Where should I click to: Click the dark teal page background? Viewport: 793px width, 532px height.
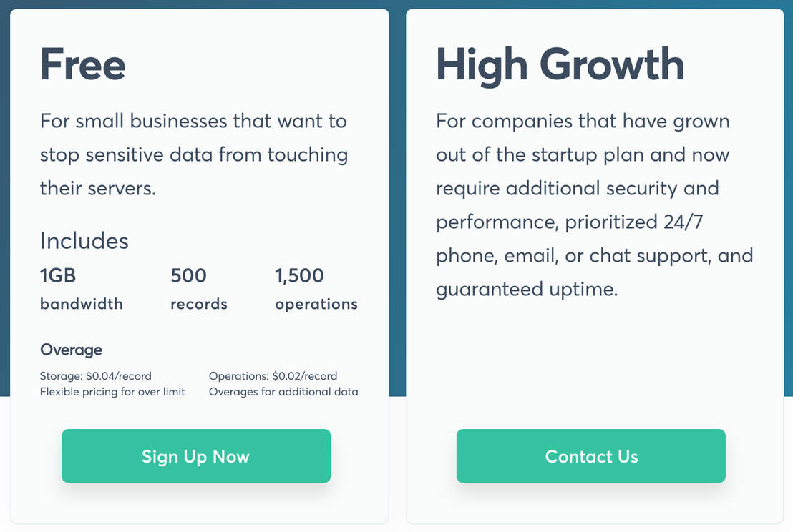tap(396, 215)
